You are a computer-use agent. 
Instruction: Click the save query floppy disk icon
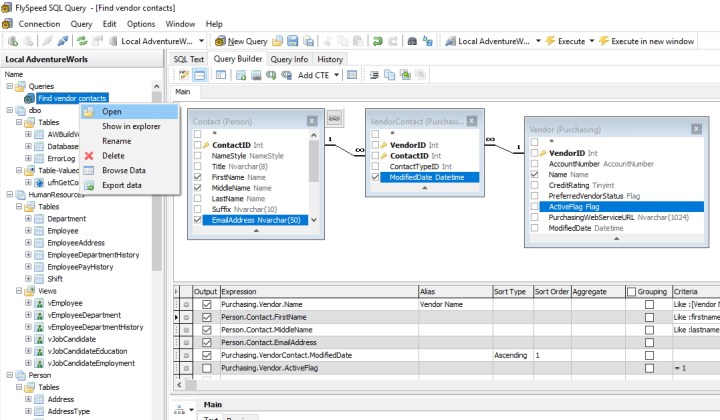[x=292, y=41]
